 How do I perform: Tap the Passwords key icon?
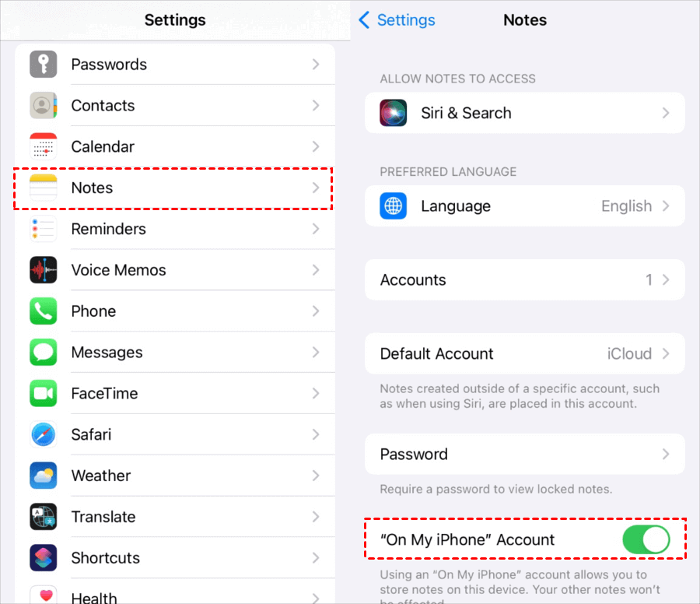coord(44,65)
